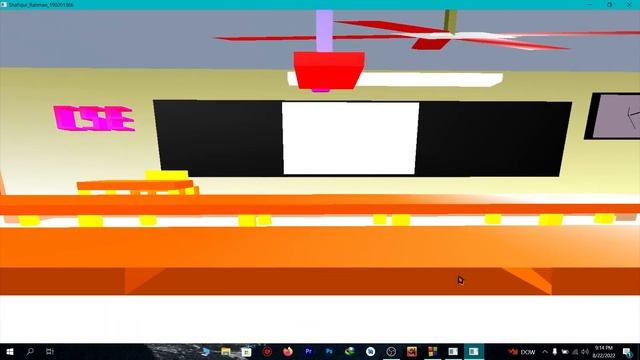Open the volume speaker tray icon

click(585, 351)
